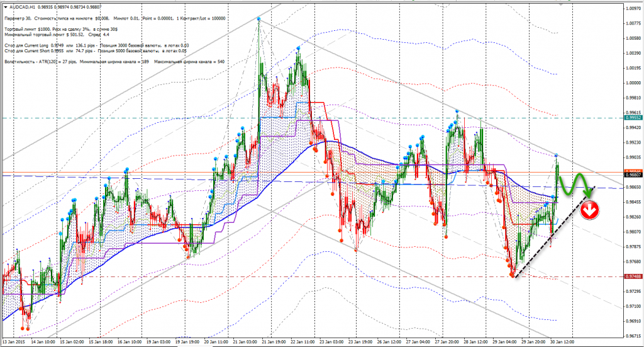Click the 0.99035 price scale label
Viewport: 644px width, 347px height.
tap(633, 157)
